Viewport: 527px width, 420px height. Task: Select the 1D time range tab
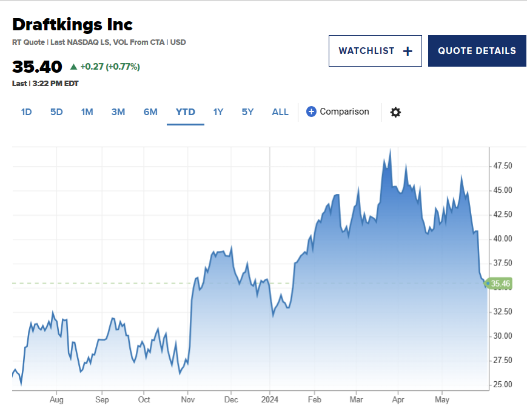(x=26, y=112)
